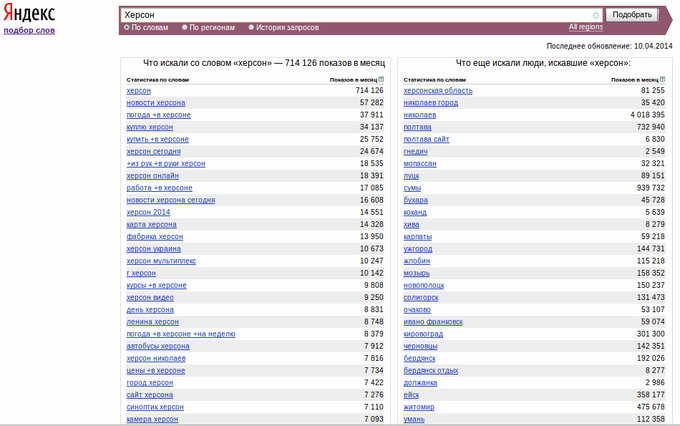Open the 'автобусы херсона' link
This screenshot has width=680, height=426.
158,346
